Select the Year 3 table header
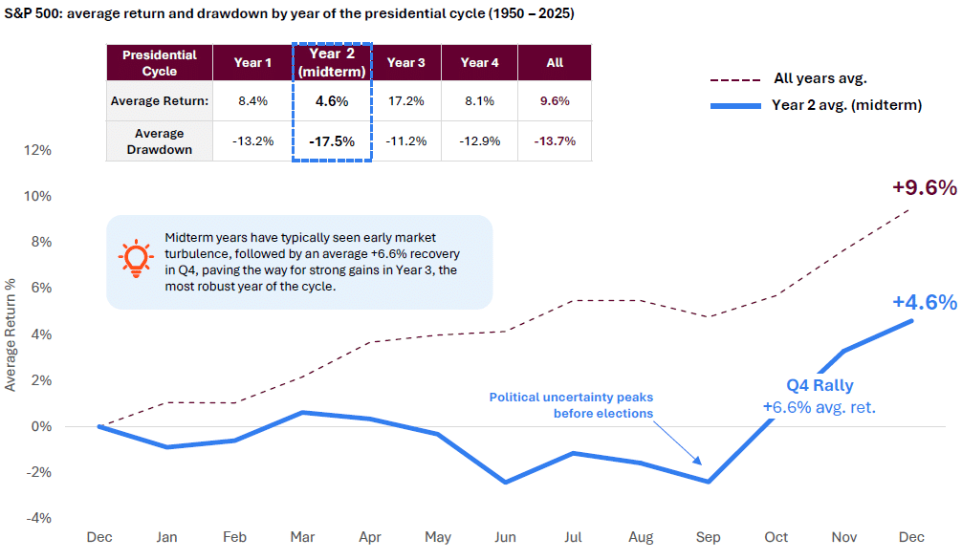The image size is (962, 560). [x=406, y=62]
